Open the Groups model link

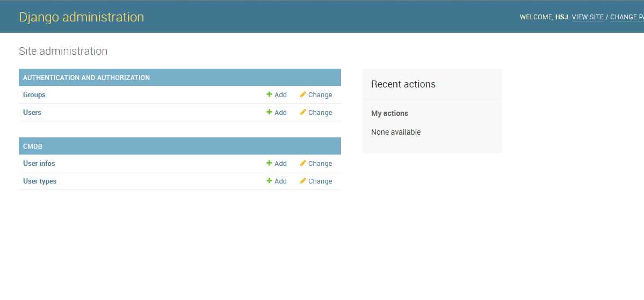(x=34, y=95)
